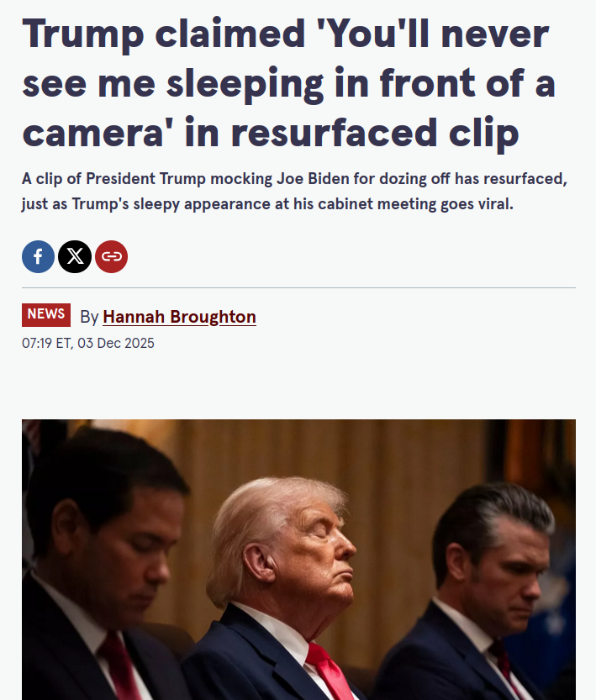Click "Joe Biden" in the subheading
Viewport: 596px width, 700px height.
309,181
